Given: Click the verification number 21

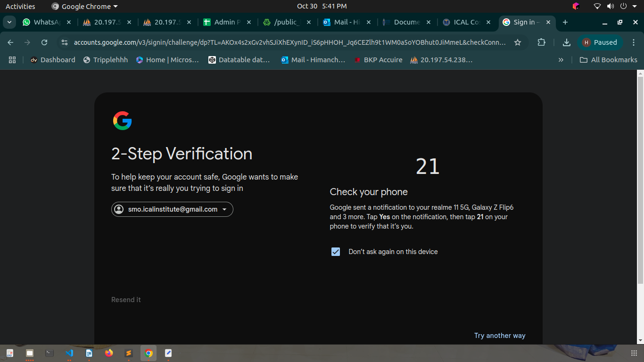Looking at the screenshot, I should [x=428, y=166].
